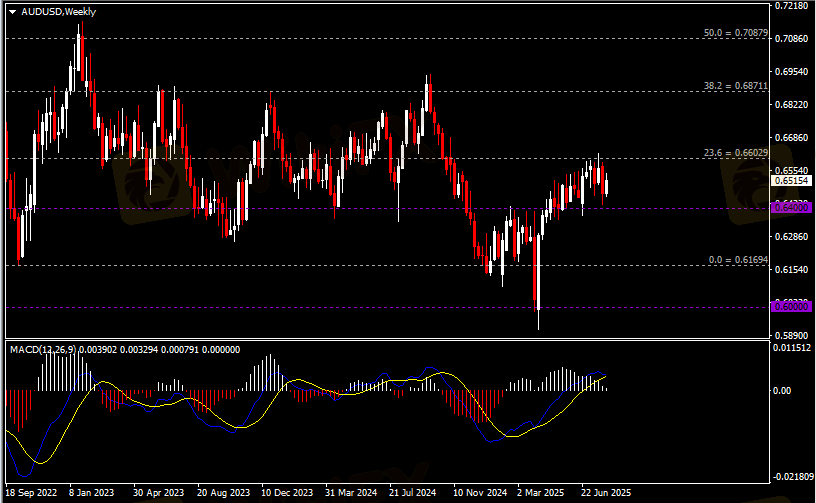The height and width of the screenshot is (503, 816).
Task: Click the current price 0.65154 tag
Action: point(792,182)
